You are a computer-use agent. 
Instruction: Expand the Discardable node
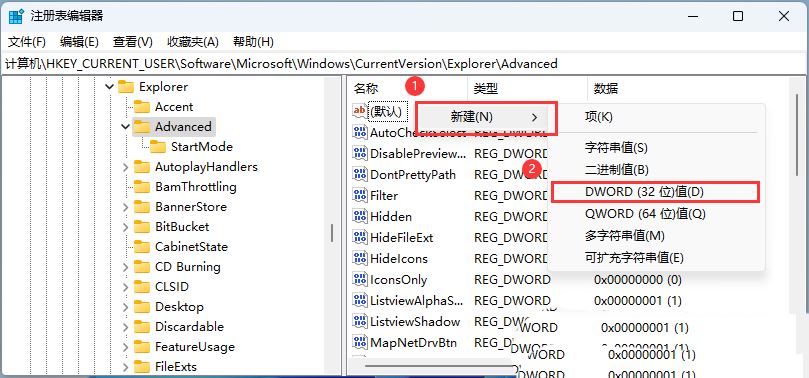click(x=125, y=327)
